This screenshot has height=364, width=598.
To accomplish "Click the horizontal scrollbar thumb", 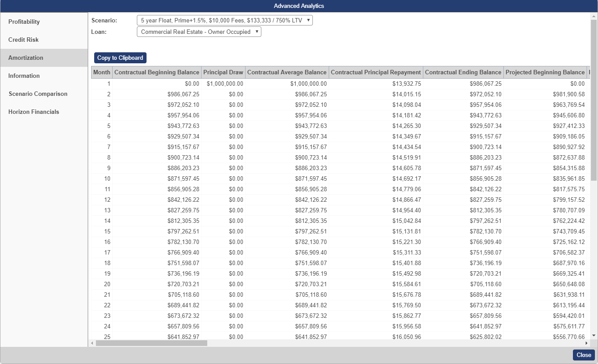I will point(151,343).
